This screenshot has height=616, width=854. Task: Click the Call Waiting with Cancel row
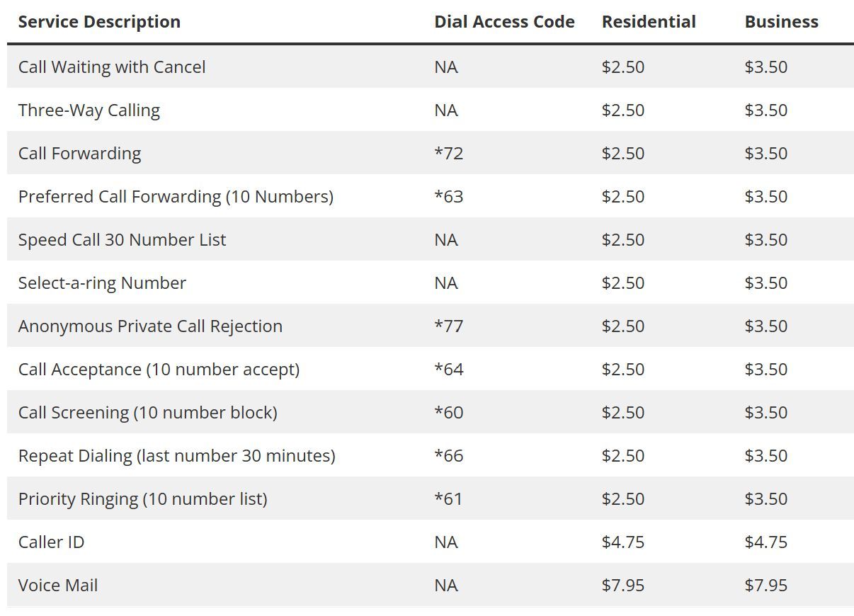coord(431,67)
